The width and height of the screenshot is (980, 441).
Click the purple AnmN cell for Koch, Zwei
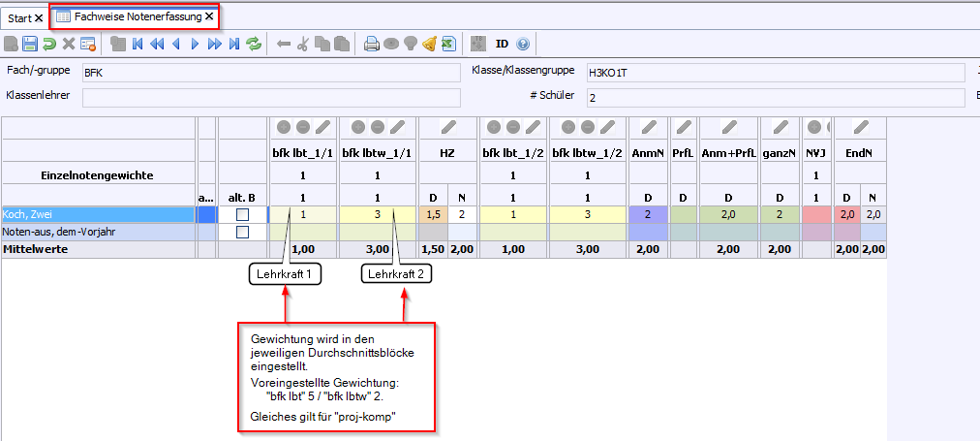point(647,214)
